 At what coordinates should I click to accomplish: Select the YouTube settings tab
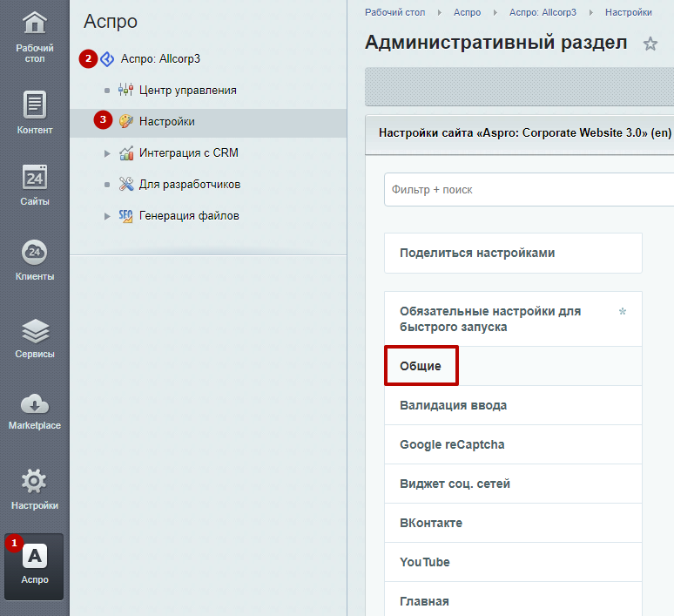pyautogui.click(x=513, y=562)
